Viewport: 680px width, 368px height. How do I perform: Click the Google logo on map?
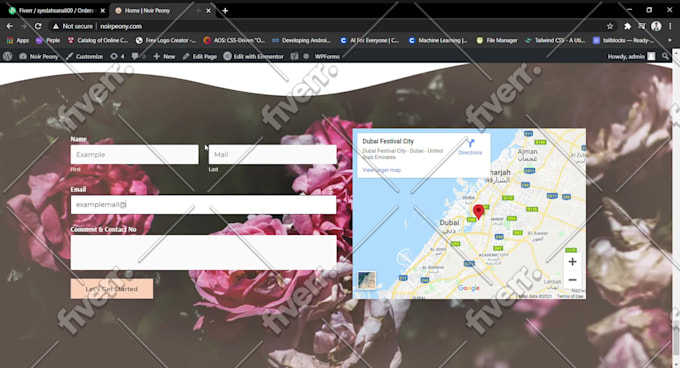469,288
